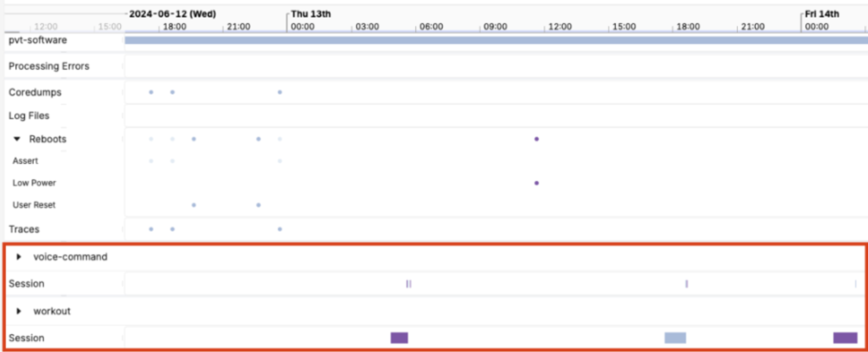Select the Log Files row label

tap(29, 116)
